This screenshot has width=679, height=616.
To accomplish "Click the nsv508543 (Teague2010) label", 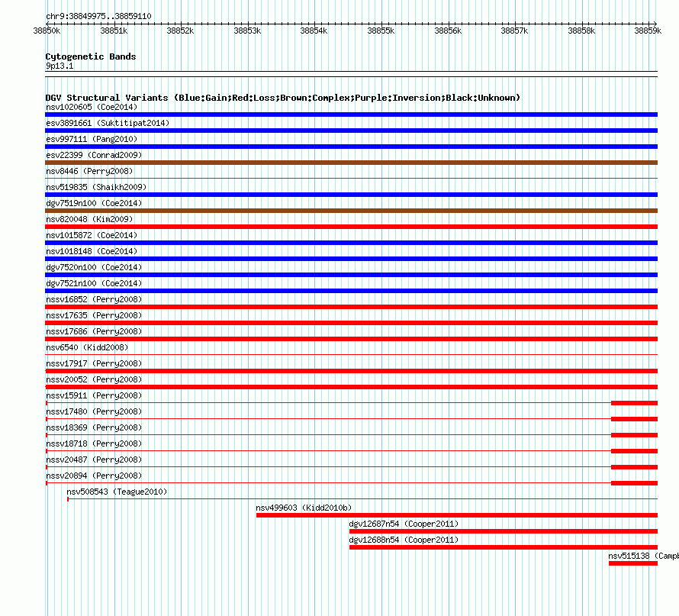I will point(117,492).
